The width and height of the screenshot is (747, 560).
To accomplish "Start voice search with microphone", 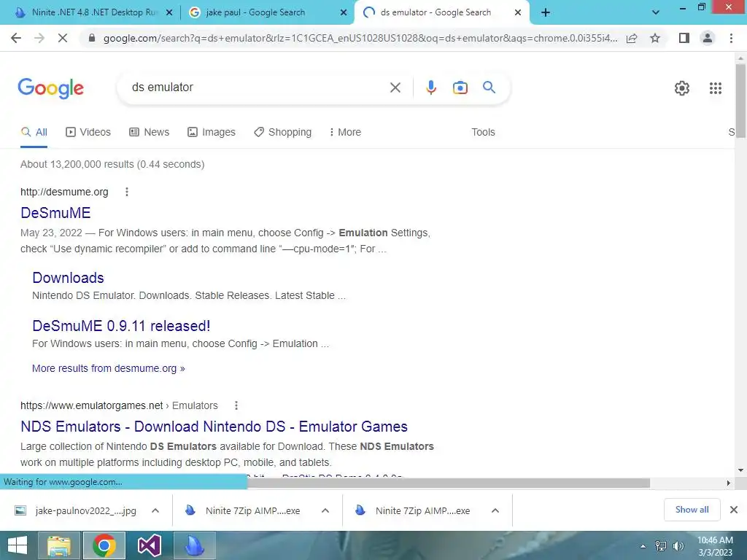I will coord(431,87).
